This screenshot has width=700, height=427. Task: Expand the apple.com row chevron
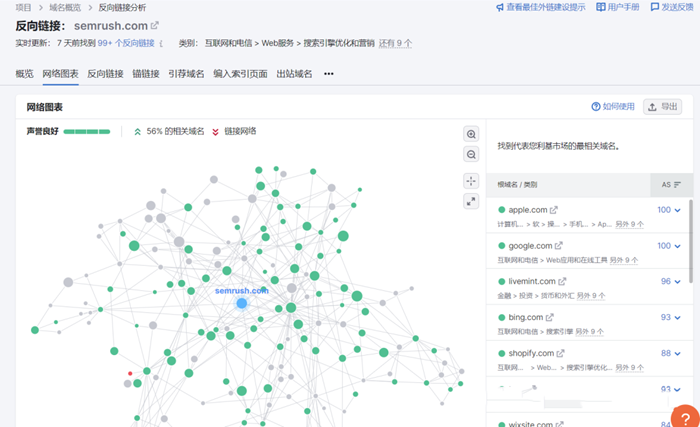[677, 210]
